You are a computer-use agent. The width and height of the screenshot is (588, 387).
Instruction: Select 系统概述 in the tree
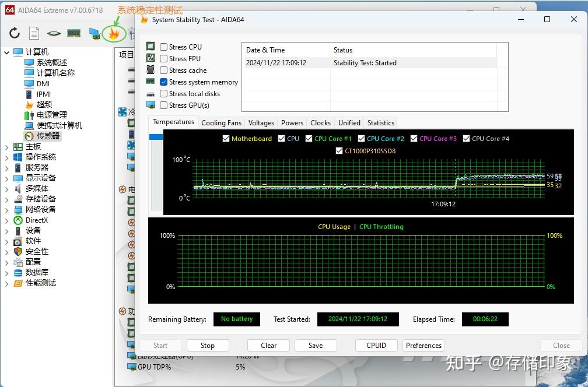click(x=52, y=62)
